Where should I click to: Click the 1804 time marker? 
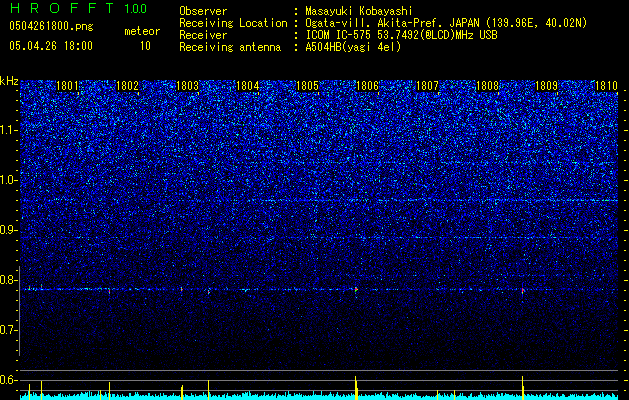coord(248,86)
